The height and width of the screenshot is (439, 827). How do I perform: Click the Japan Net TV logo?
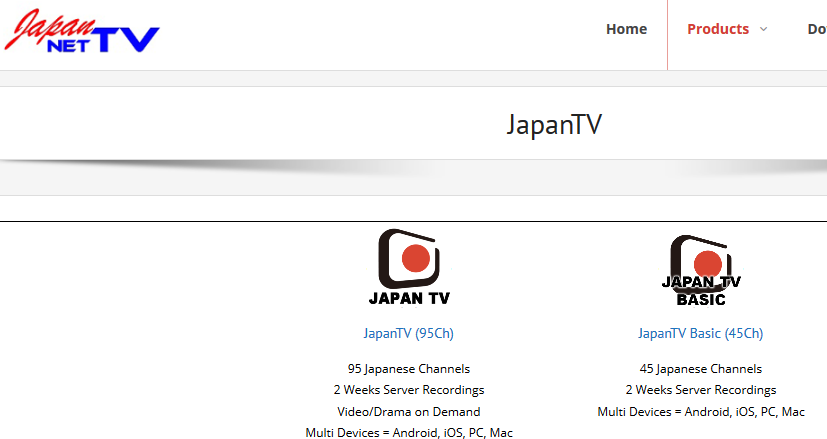(x=82, y=31)
